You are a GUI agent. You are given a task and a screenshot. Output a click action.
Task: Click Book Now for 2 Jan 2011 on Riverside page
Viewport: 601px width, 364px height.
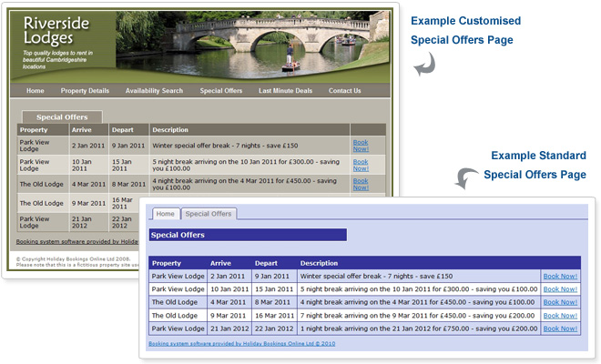pyautogui.click(x=361, y=146)
